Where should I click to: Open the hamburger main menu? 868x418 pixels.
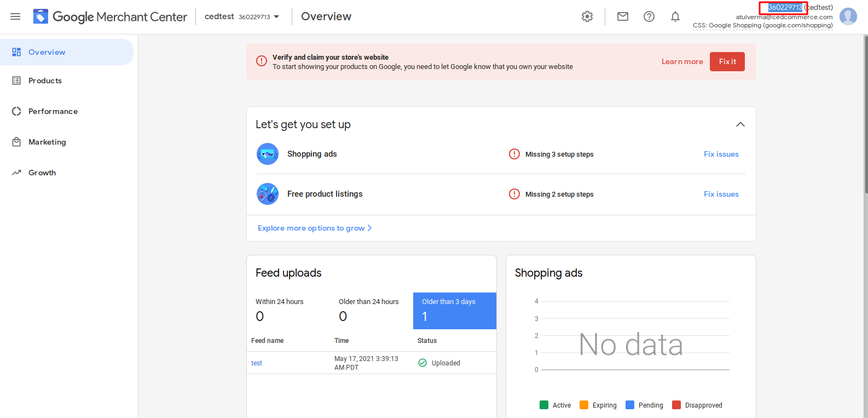[x=15, y=16]
